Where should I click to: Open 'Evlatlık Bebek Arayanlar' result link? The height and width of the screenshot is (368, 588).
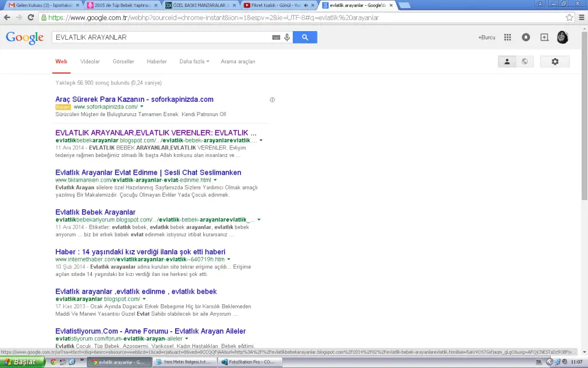tap(95, 212)
